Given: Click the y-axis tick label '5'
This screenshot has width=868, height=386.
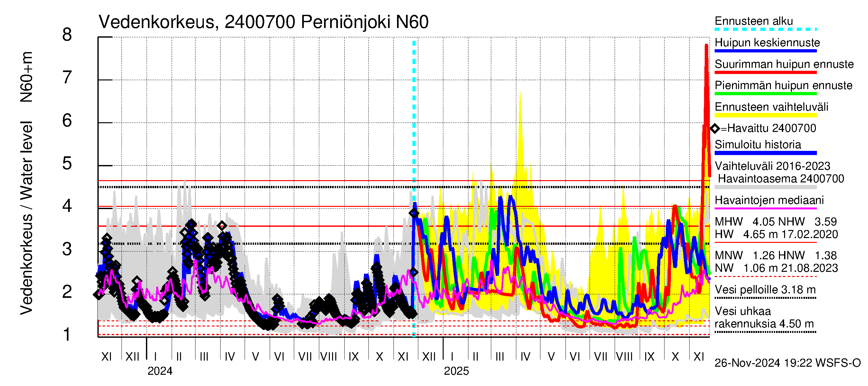Looking at the screenshot, I should tap(67, 163).
